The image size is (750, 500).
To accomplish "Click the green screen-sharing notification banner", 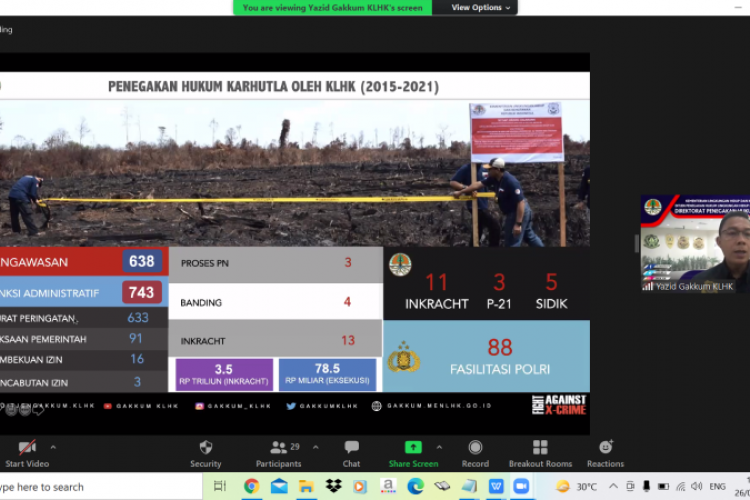I will point(334,7).
